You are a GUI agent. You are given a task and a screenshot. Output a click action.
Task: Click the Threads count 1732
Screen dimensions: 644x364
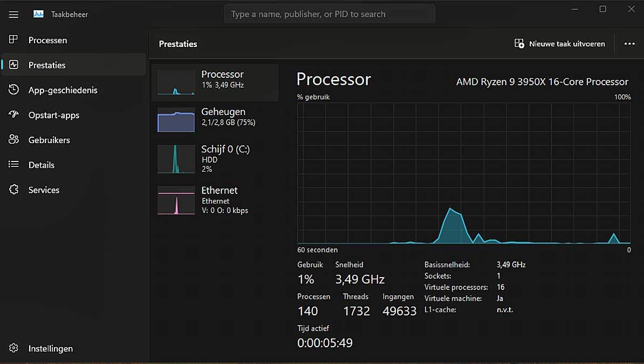(357, 311)
